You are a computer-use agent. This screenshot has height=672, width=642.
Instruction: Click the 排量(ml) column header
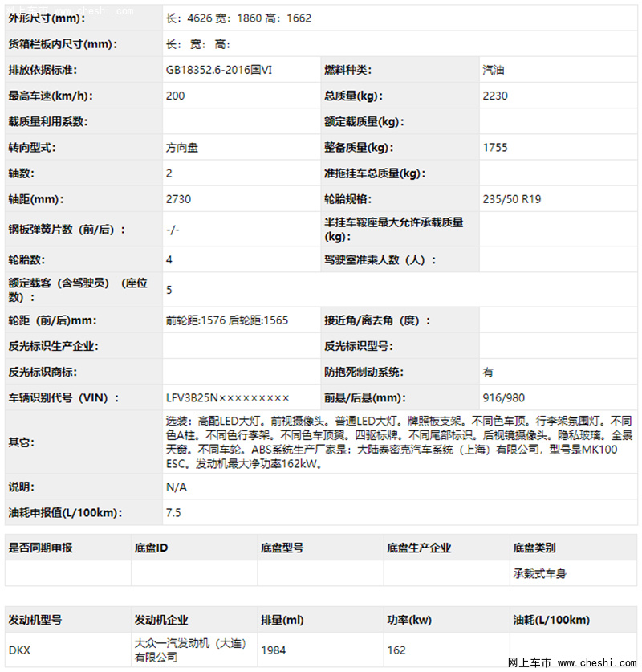(x=282, y=620)
